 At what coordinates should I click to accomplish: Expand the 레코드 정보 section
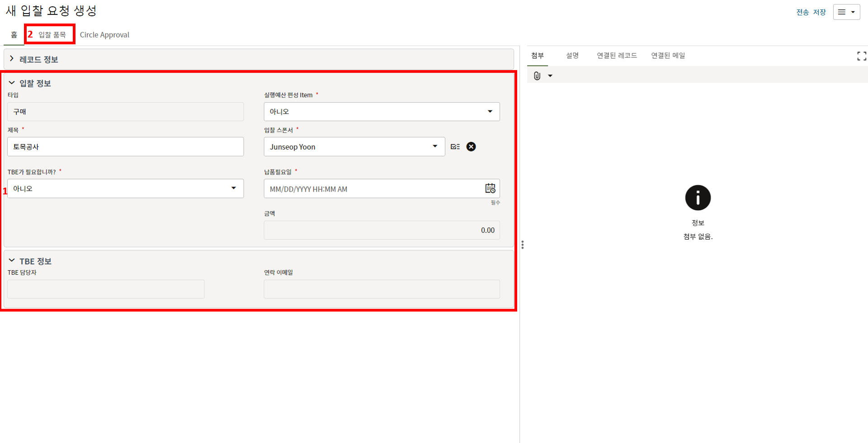pos(12,59)
